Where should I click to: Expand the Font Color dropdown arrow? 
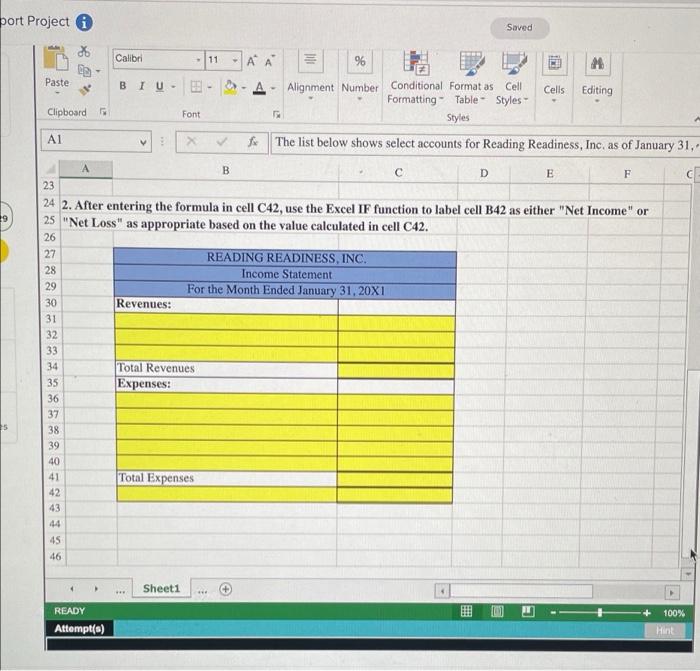273,88
